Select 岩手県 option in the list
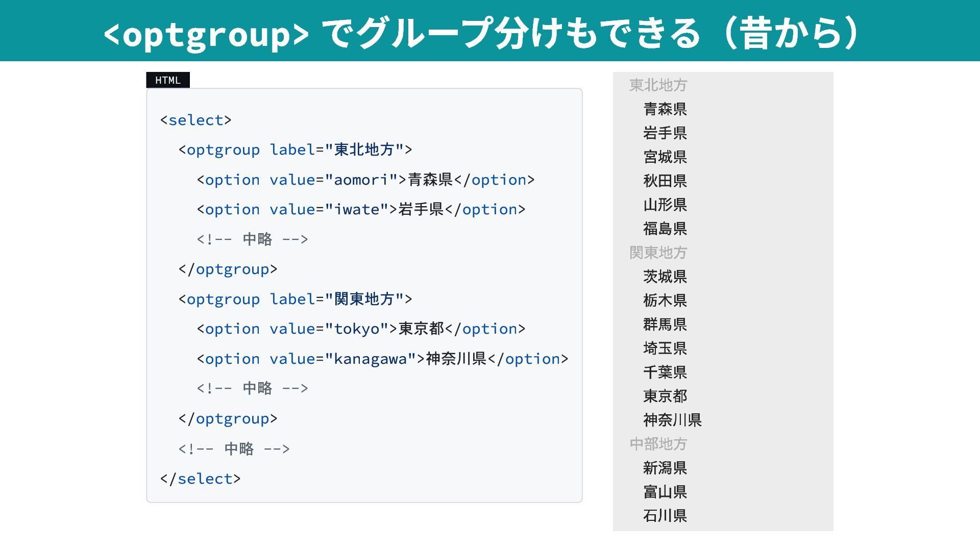The width and height of the screenshot is (980, 551). (x=665, y=133)
